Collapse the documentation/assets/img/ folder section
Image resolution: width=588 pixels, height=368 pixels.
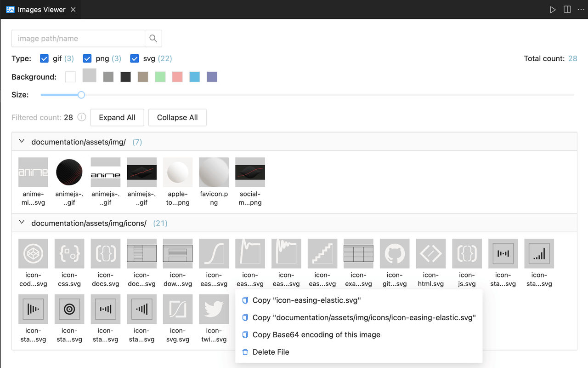(x=22, y=142)
